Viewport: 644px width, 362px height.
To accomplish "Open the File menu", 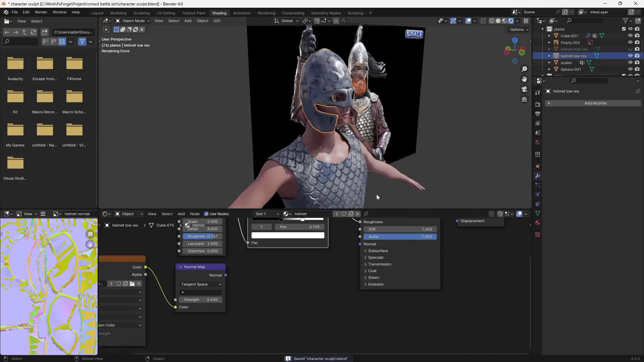I will pos(15,12).
